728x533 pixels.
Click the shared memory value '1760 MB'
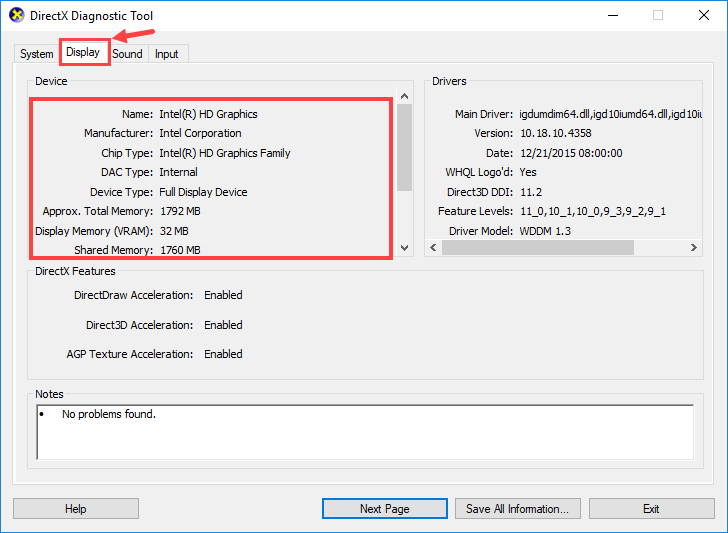(180, 250)
